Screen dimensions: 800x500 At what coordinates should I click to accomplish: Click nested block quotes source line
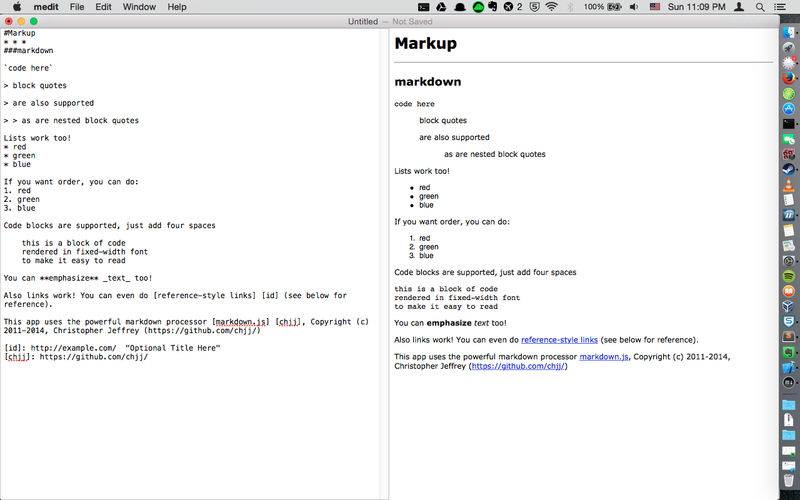click(71, 120)
